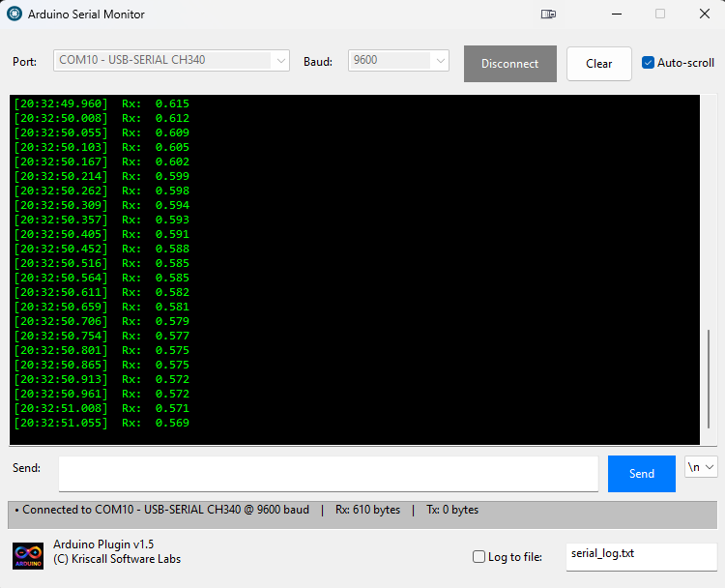
Task: Clear the serial output with Clear button
Action: click(x=598, y=64)
